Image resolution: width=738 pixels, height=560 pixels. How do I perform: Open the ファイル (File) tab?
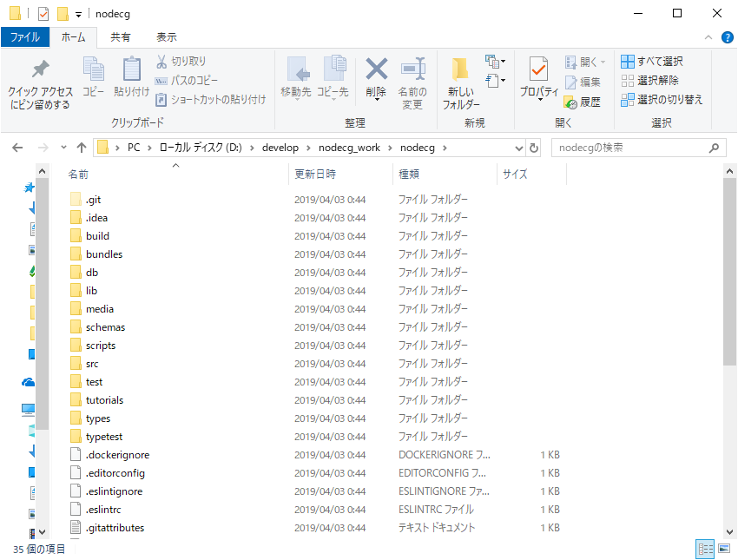[25, 37]
